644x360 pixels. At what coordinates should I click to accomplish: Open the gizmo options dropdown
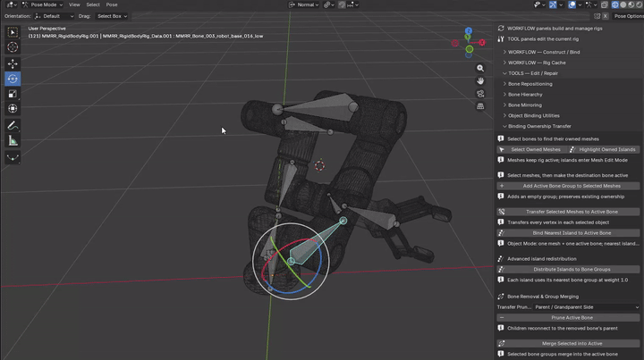coord(560,4)
